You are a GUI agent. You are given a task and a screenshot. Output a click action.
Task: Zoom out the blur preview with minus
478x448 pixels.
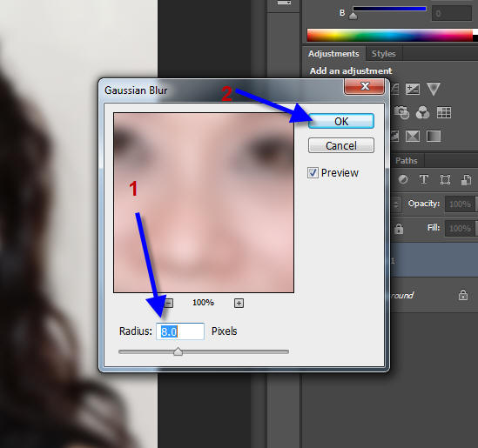pyautogui.click(x=169, y=303)
